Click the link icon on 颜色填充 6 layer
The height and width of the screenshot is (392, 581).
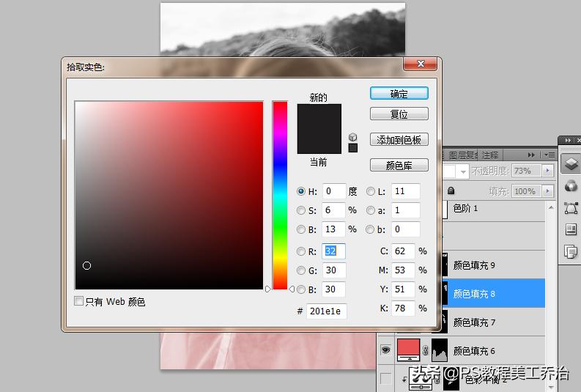[426, 350]
